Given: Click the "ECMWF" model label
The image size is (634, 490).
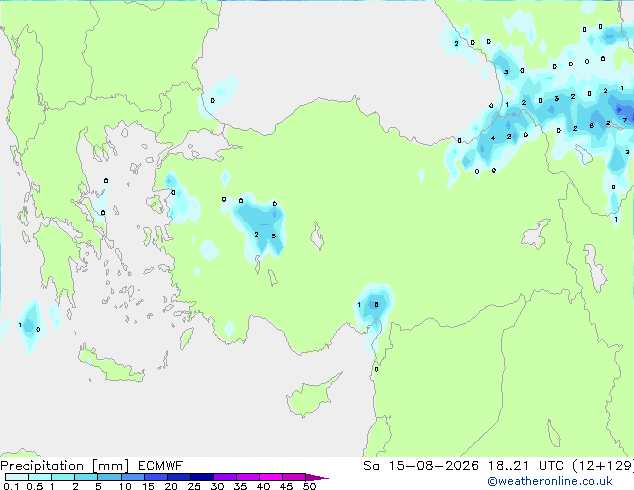Looking at the screenshot, I should [x=161, y=466].
